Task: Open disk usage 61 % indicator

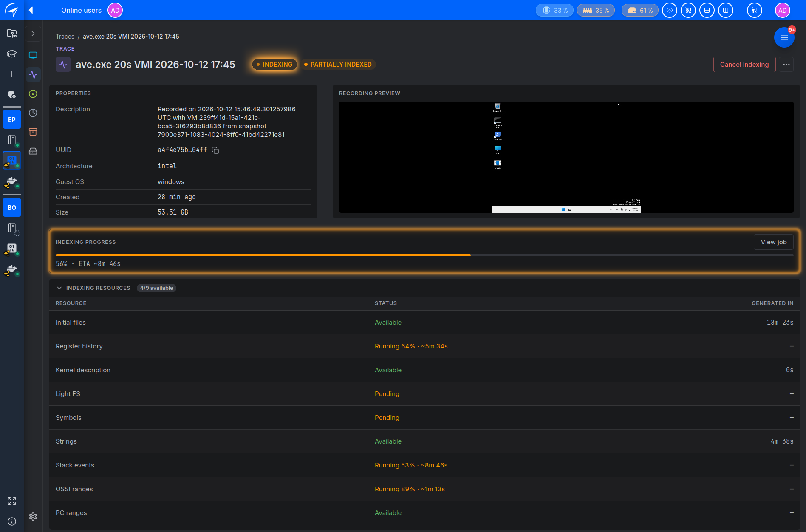Action: (640, 10)
